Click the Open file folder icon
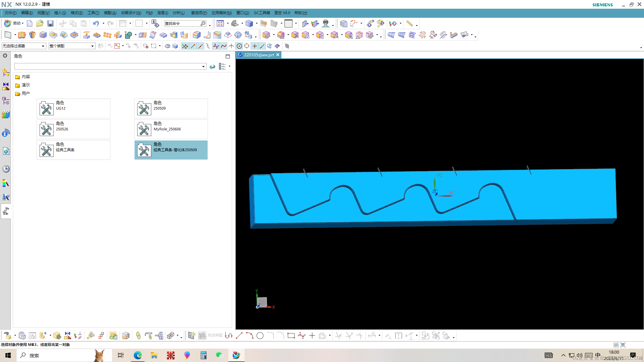This screenshot has height=362, width=644. 40,23
